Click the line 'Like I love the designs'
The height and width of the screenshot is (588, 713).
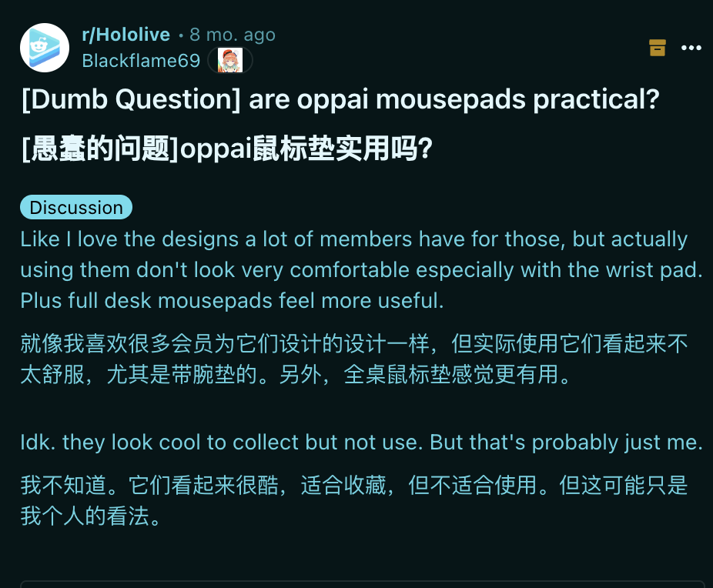coord(353,239)
